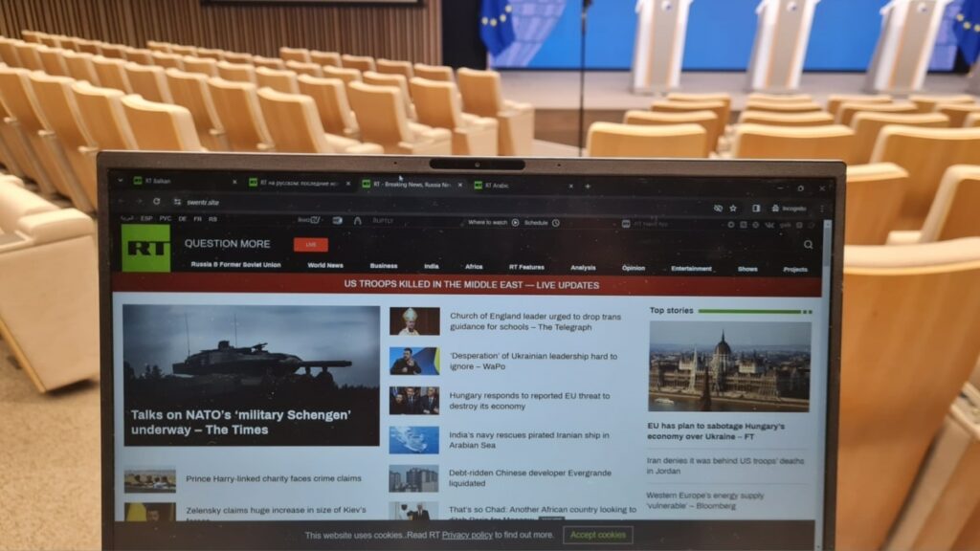Image resolution: width=980 pixels, height=551 pixels.
Task: Open the RT Features menu item
Action: click(x=526, y=267)
